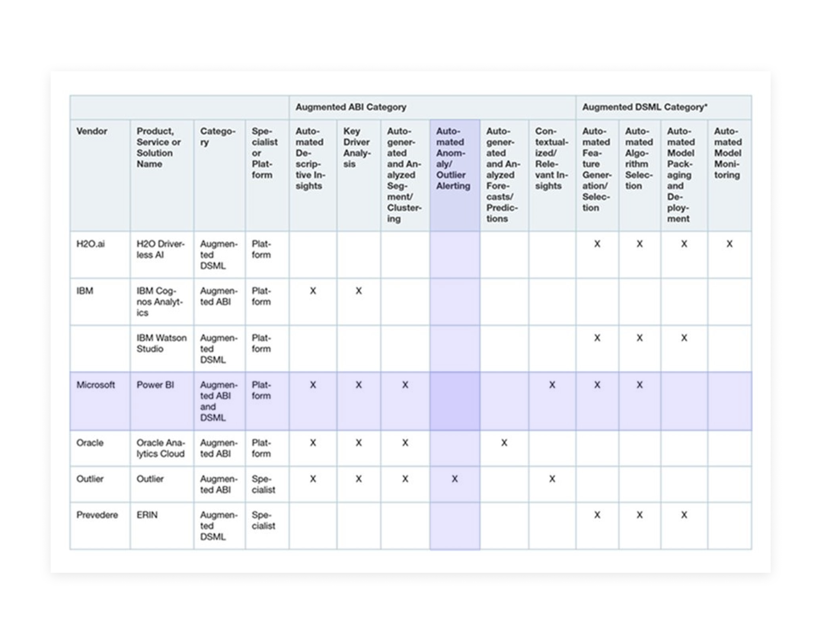
Task: Click Microsoft's X under Contextualized/Relevant Insights
Action: [552, 385]
